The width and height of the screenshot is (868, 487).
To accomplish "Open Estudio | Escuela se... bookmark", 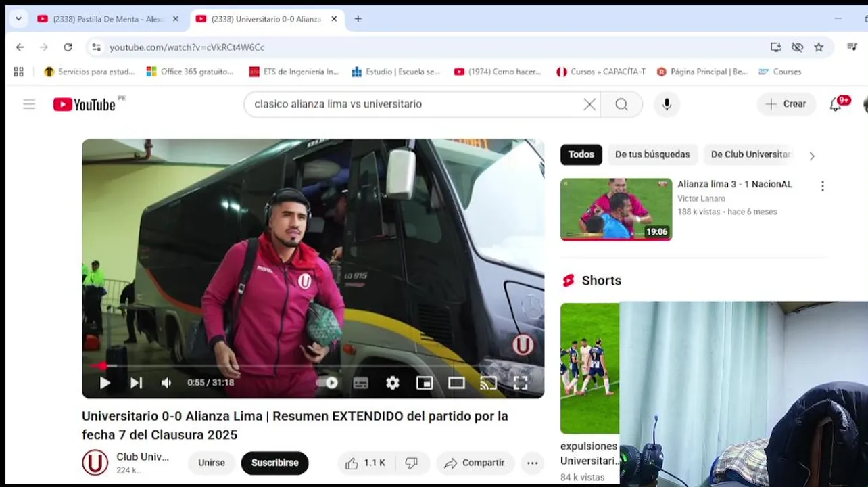I will click(x=395, y=72).
